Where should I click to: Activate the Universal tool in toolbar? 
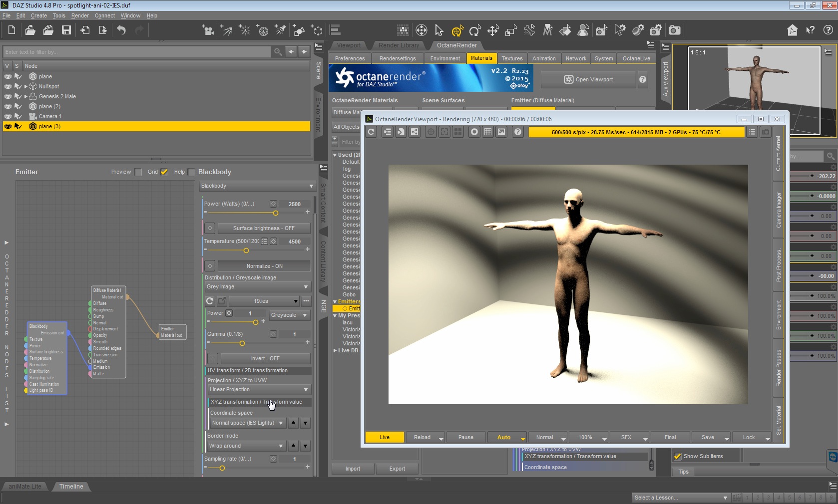pos(457,30)
